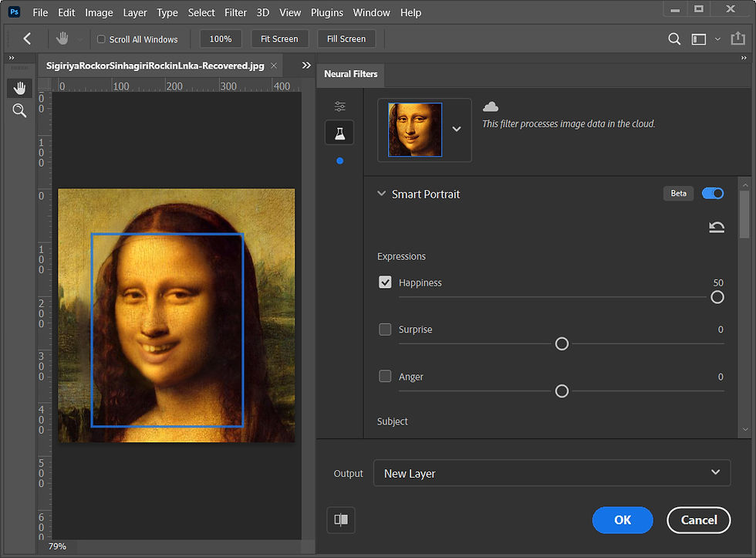Select the Neural Filters tab
Screen dimensions: 756x558
click(350, 74)
